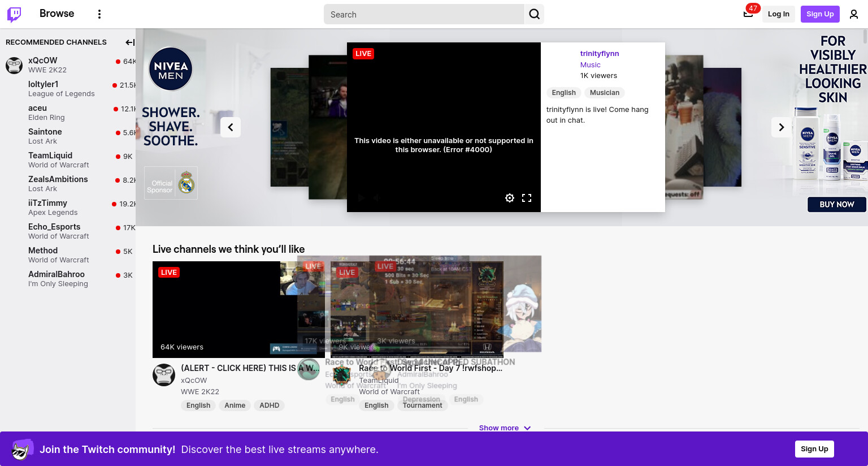This screenshot has width=868, height=466.
Task: Toggle fullscreen on featured player
Action: pyautogui.click(x=527, y=198)
